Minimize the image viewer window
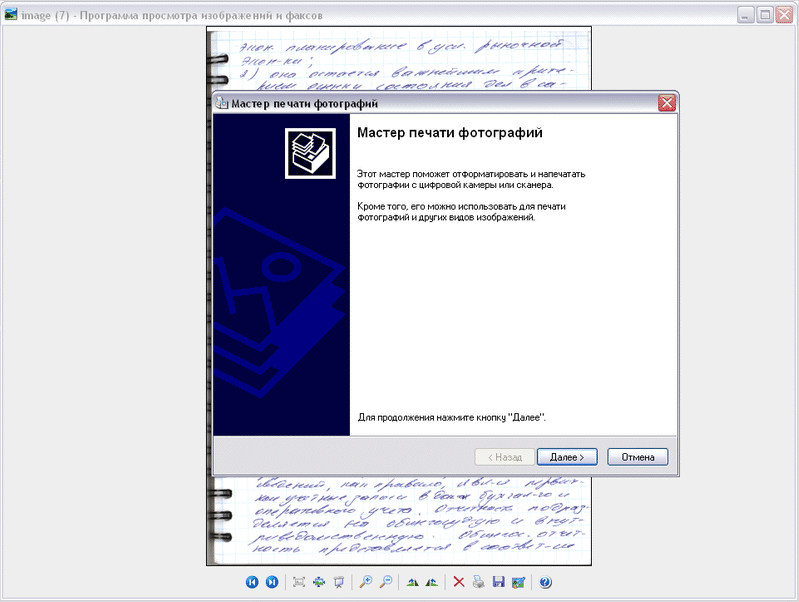This screenshot has width=799, height=602. pos(745,15)
